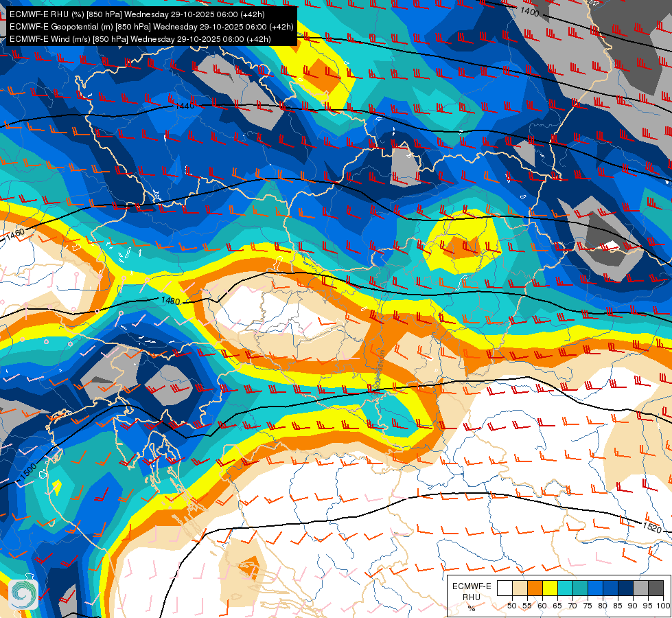Image resolution: width=672 pixels, height=618 pixels.
Task: Click the 1480 contour label
Action: point(170,301)
